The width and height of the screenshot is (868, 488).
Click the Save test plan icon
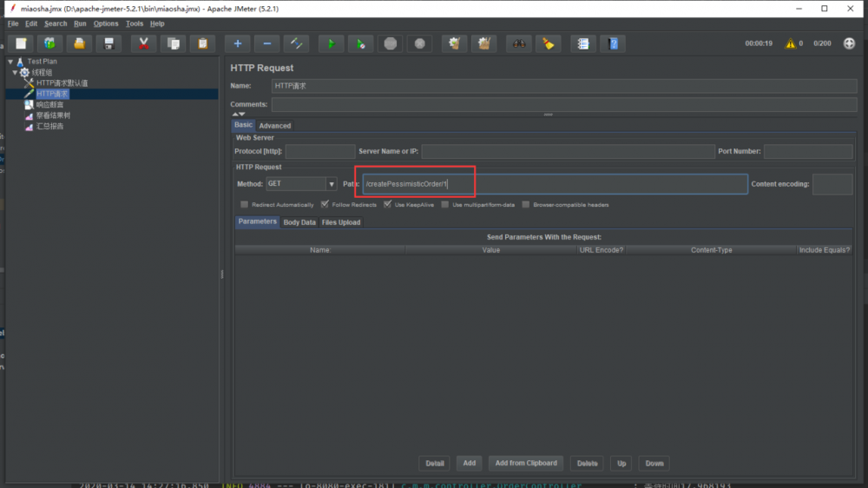point(108,43)
